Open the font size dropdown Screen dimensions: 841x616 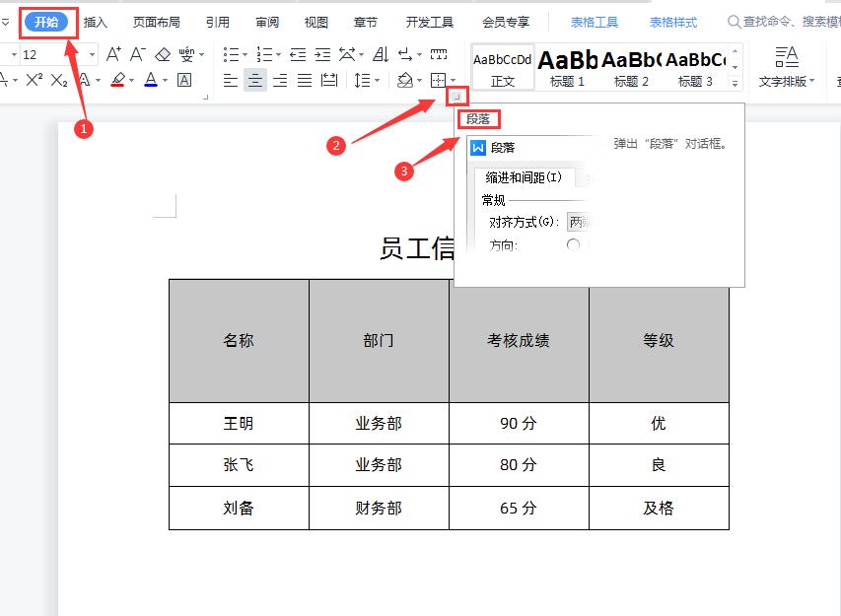tap(92, 53)
